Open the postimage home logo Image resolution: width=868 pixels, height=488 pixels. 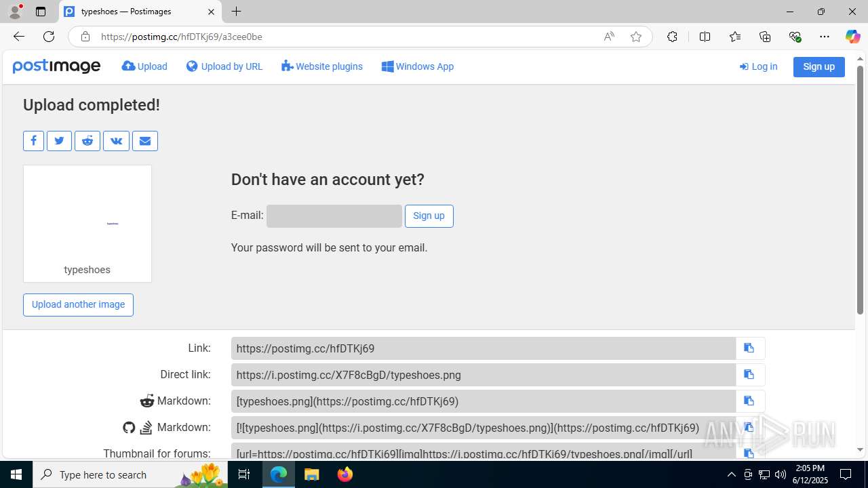(x=57, y=66)
